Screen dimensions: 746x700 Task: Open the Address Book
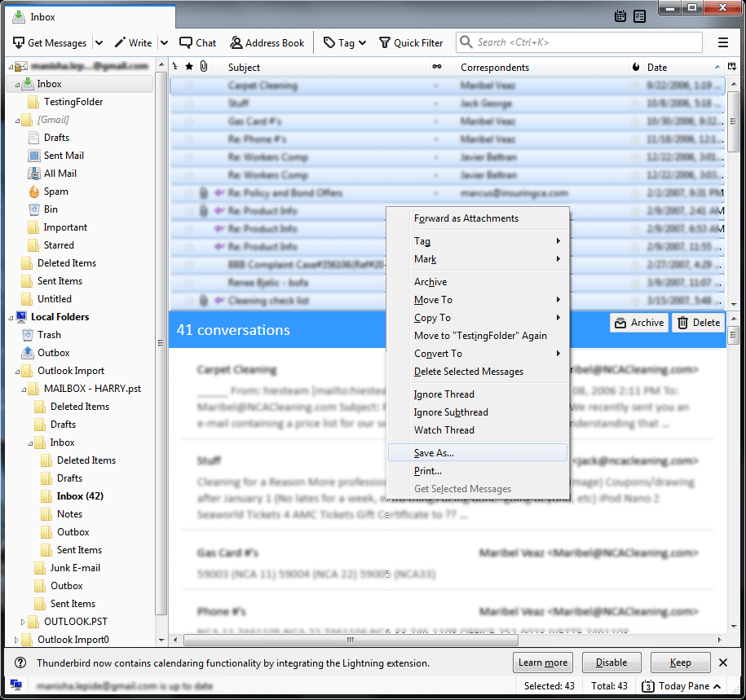pyautogui.click(x=267, y=43)
